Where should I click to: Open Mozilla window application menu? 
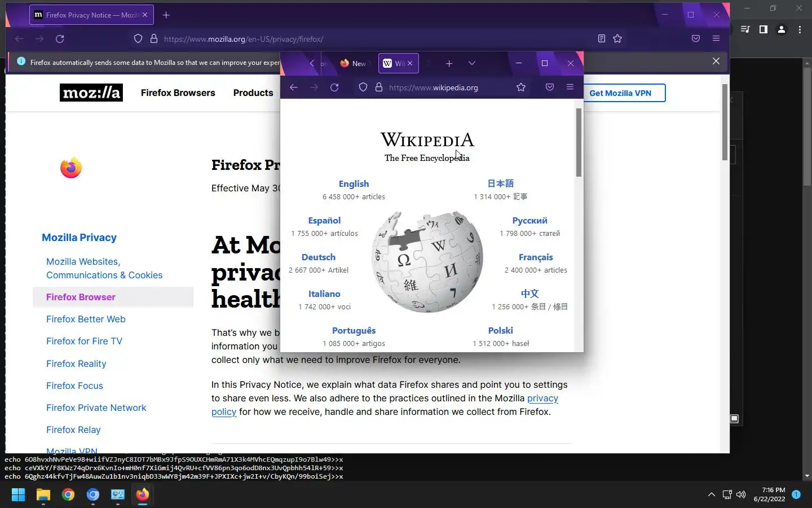(716, 39)
